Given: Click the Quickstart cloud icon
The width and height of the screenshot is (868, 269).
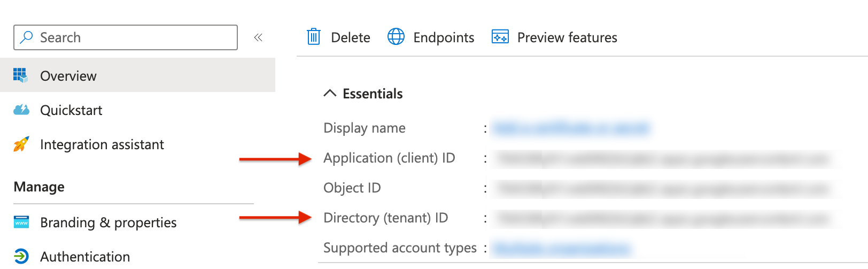Looking at the screenshot, I should [21, 110].
